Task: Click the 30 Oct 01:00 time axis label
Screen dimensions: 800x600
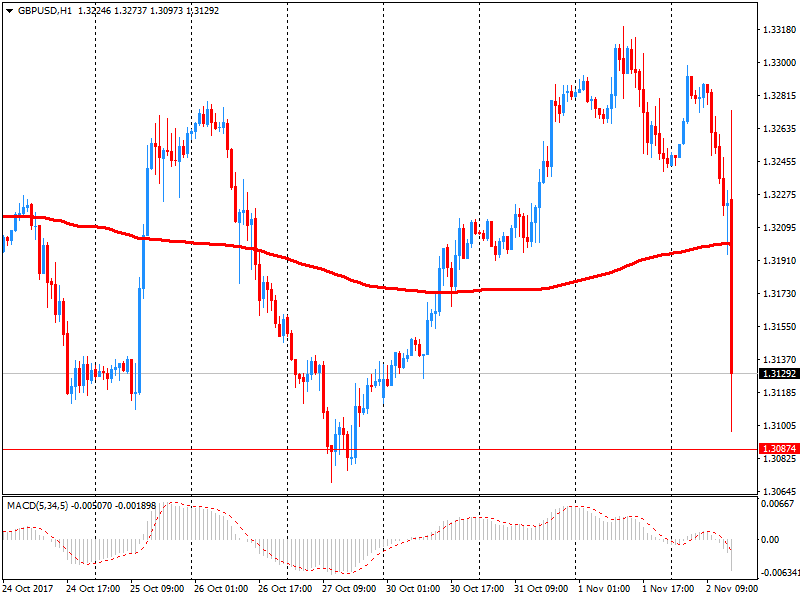Action: (x=413, y=588)
